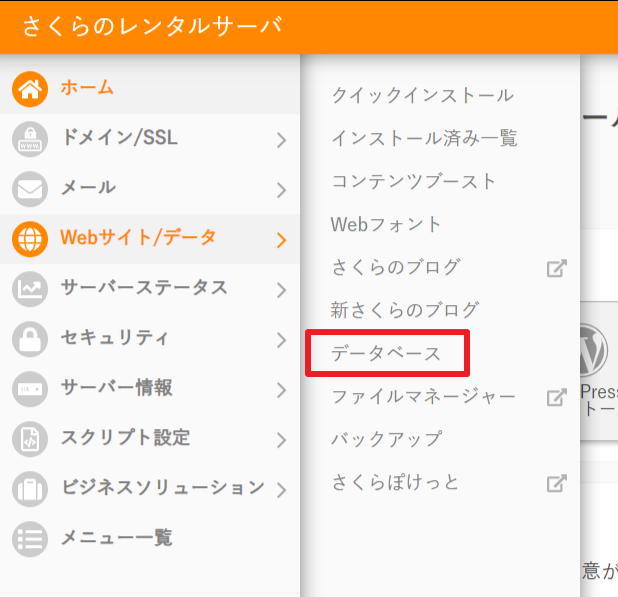Choose インストール済み一覧 from submenu
618x597 pixels.
tap(424, 138)
